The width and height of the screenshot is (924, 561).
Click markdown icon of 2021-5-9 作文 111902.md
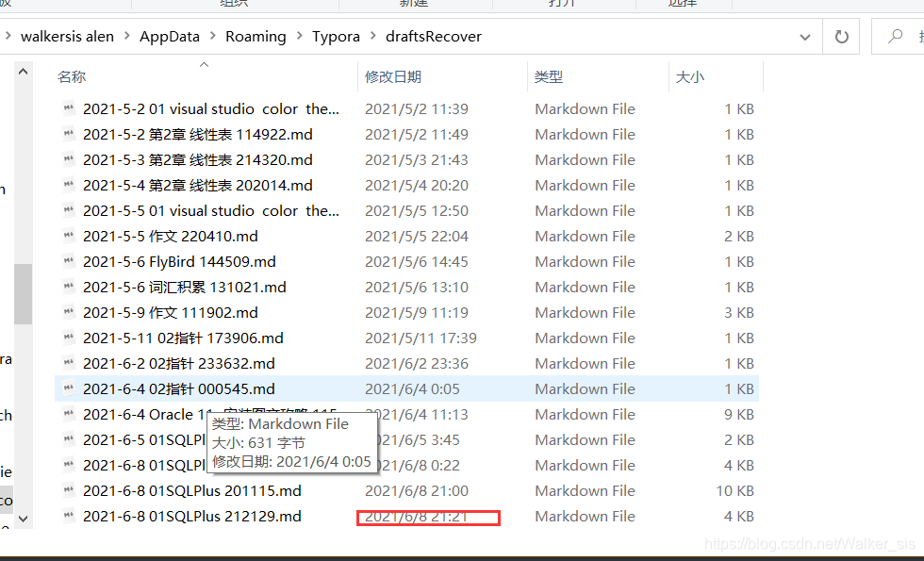(69, 312)
